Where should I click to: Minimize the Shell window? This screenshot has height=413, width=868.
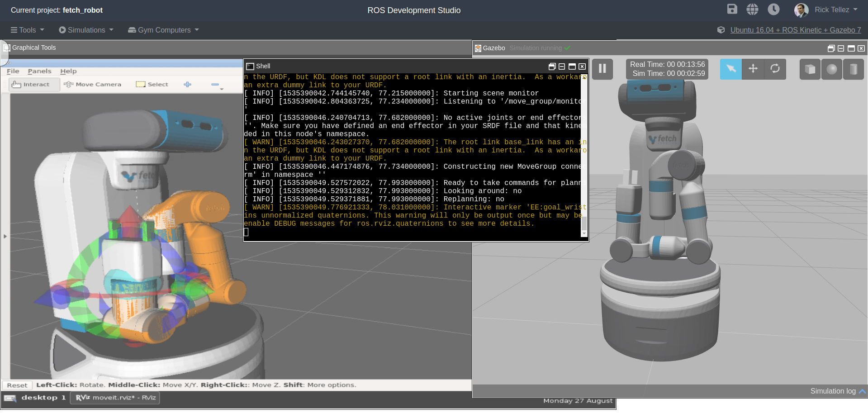(562, 66)
